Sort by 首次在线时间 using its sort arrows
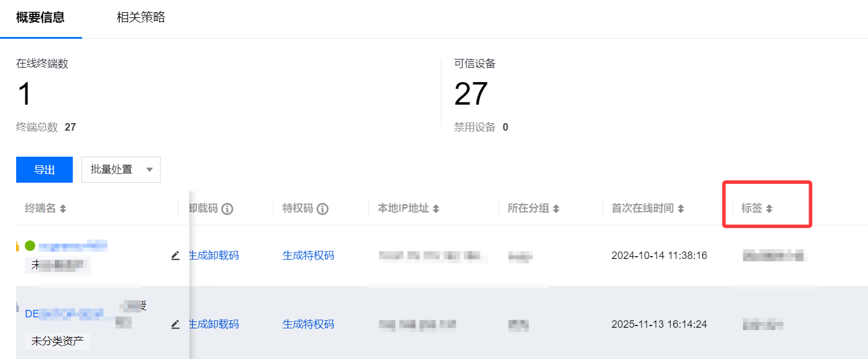 681,209
